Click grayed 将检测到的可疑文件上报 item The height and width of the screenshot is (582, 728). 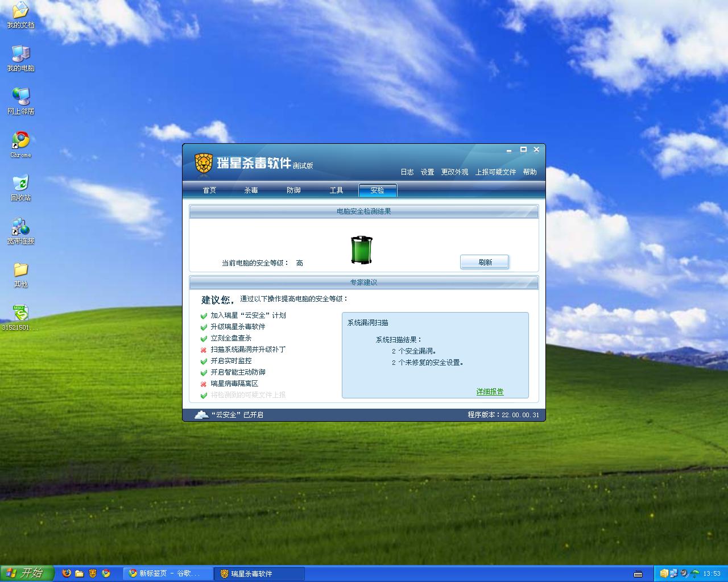point(248,395)
